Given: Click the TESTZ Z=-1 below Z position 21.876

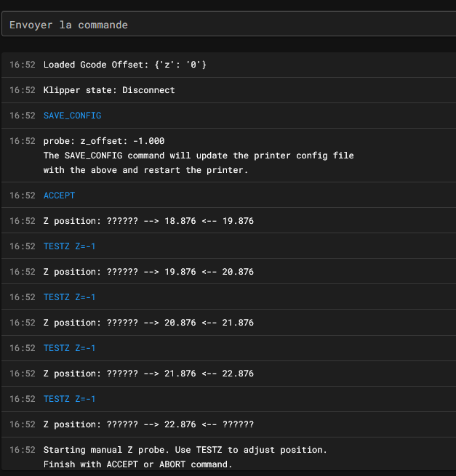Looking at the screenshot, I should 69,398.
